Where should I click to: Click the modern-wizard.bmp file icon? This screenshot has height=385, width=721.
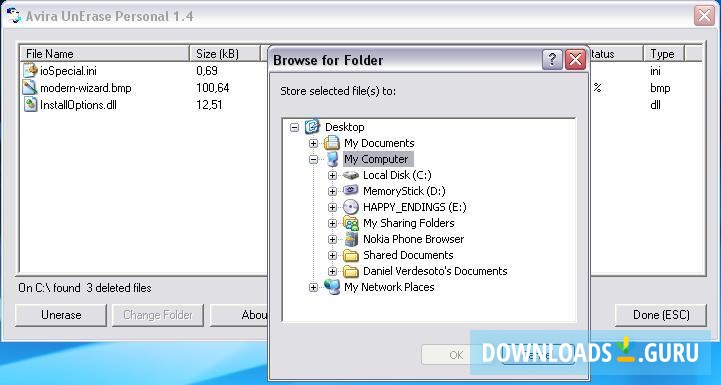click(x=30, y=87)
